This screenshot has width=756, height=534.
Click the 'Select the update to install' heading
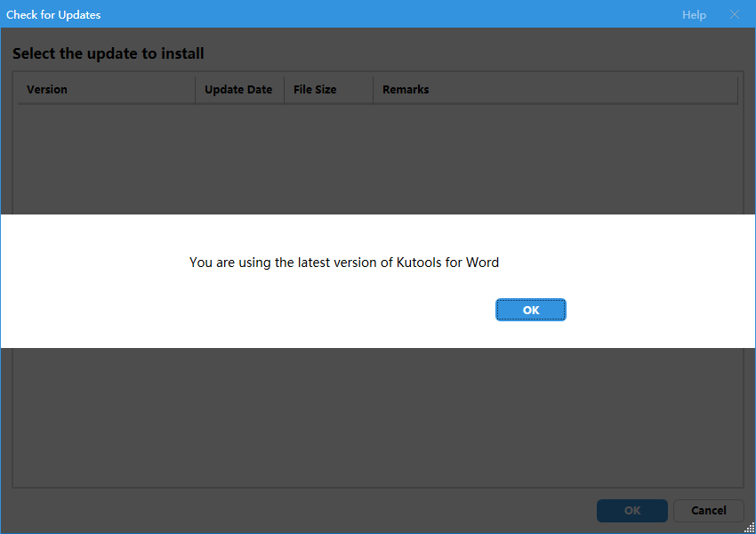[x=108, y=53]
